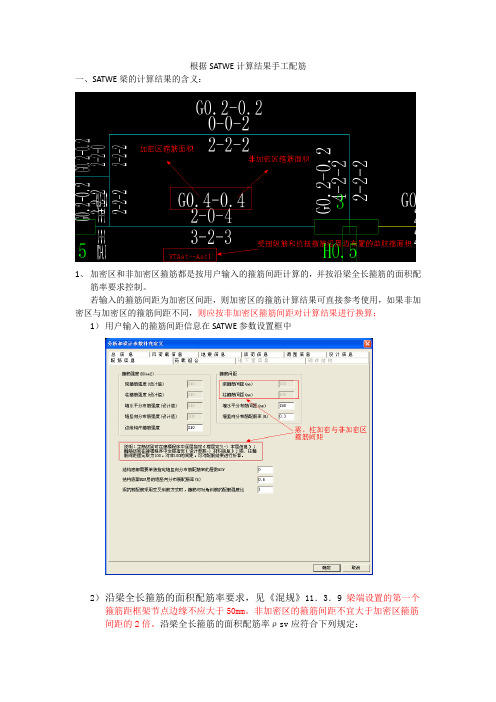Click the text 沿梁全长箍筋的面积配筋率要求
The image size is (496, 702).
[x=175, y=597]
